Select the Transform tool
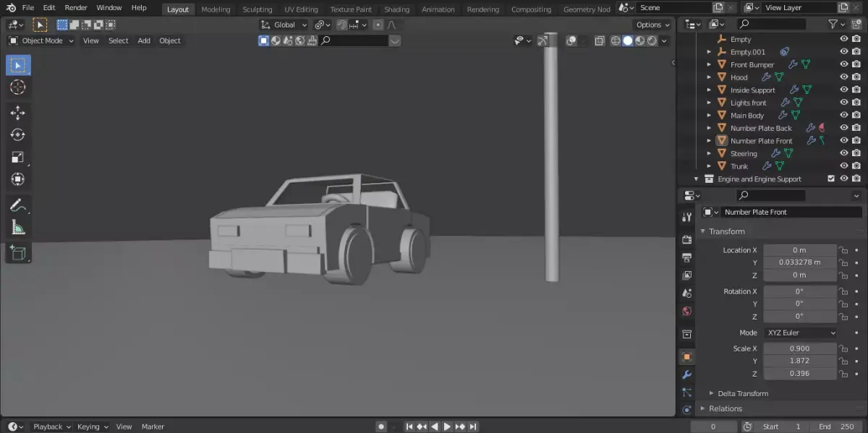Viewport: 868px width, 433px height. (18, 179)
